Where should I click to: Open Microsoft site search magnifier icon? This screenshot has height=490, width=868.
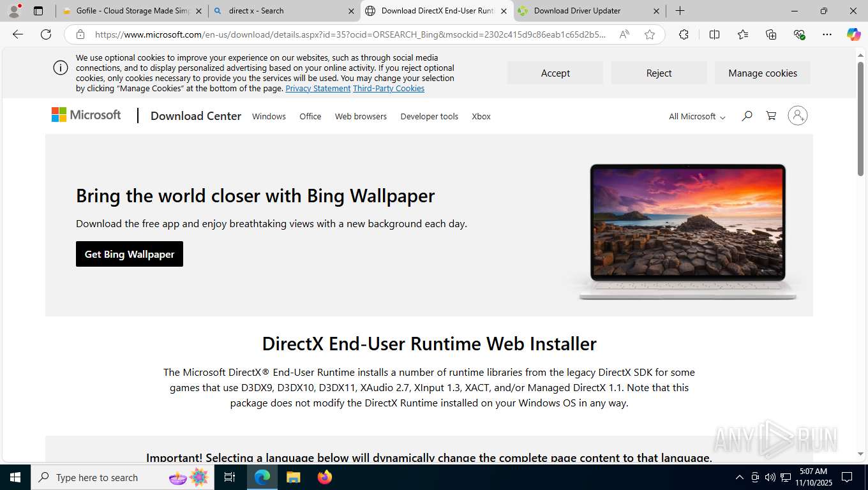(x=747, y=115)
